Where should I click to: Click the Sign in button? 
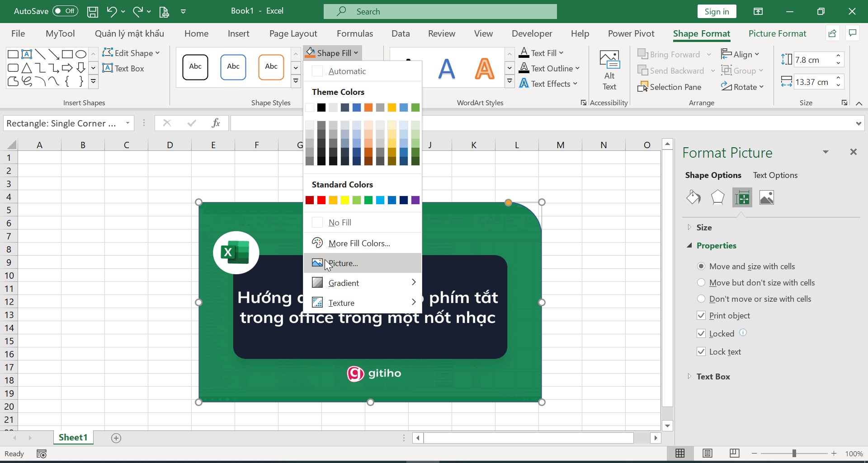pyautogui.click(x=717, y=11)
